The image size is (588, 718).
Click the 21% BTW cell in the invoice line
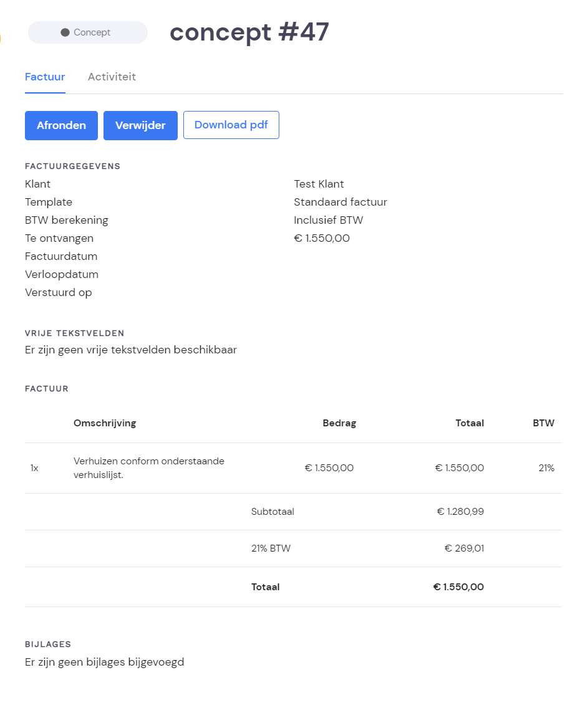pyautogui.click(x=546, y=468)
